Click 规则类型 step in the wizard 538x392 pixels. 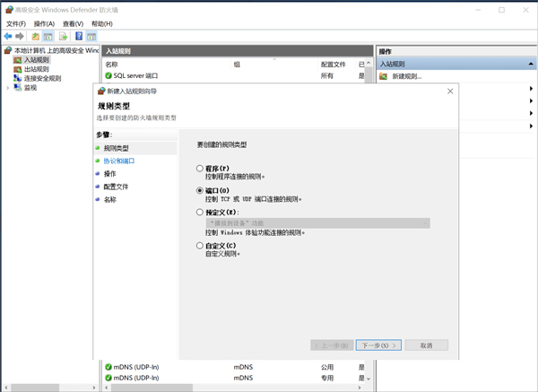[116, 148]
